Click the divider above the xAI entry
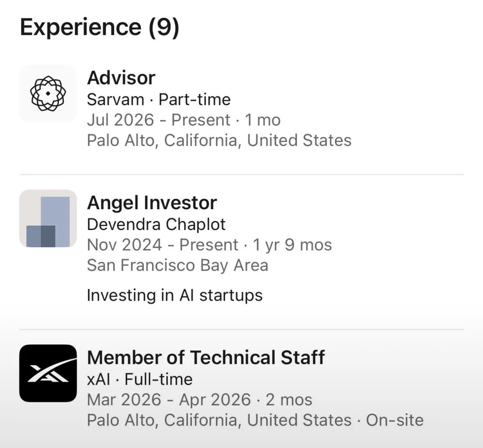Screen dimensions: 483x448 (242, 329)
